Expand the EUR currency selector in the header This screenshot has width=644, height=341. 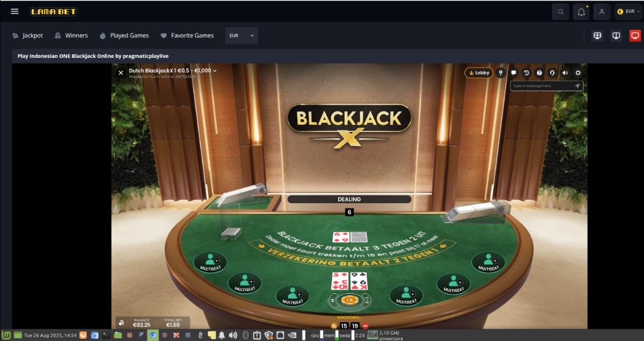click(x=628, y=11)
